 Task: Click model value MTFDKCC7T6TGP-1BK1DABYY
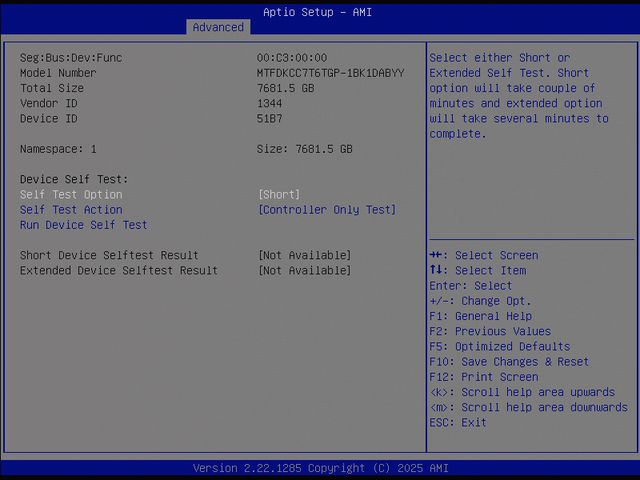(x=331, y=73)
